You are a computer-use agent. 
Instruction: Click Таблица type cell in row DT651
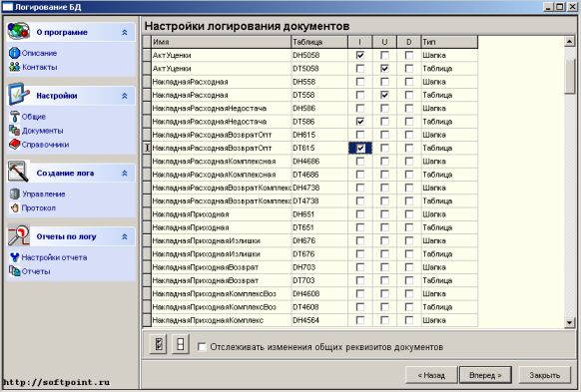449,227
